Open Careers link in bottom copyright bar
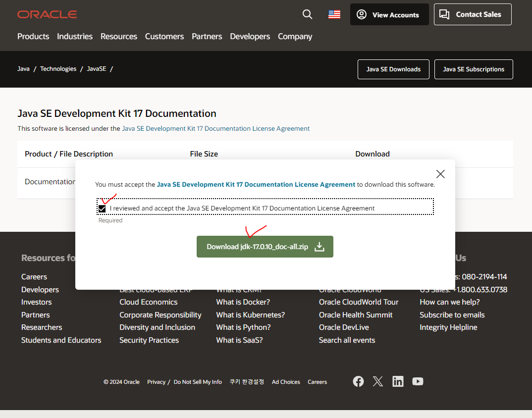This screenshot has width=532, height=418. pos(317,382)
